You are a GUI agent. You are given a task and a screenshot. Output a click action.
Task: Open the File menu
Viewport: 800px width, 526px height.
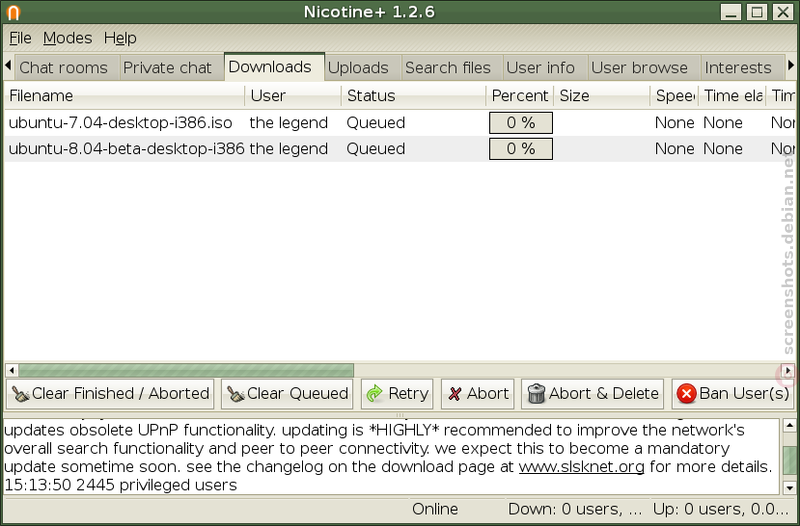pos(20,38)
